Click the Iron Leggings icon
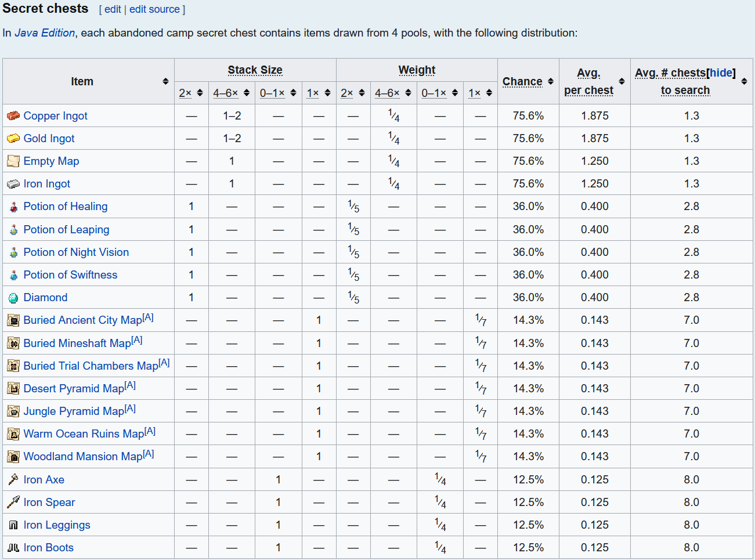Viewport: 755px width, 560px height. coord(13,525)
